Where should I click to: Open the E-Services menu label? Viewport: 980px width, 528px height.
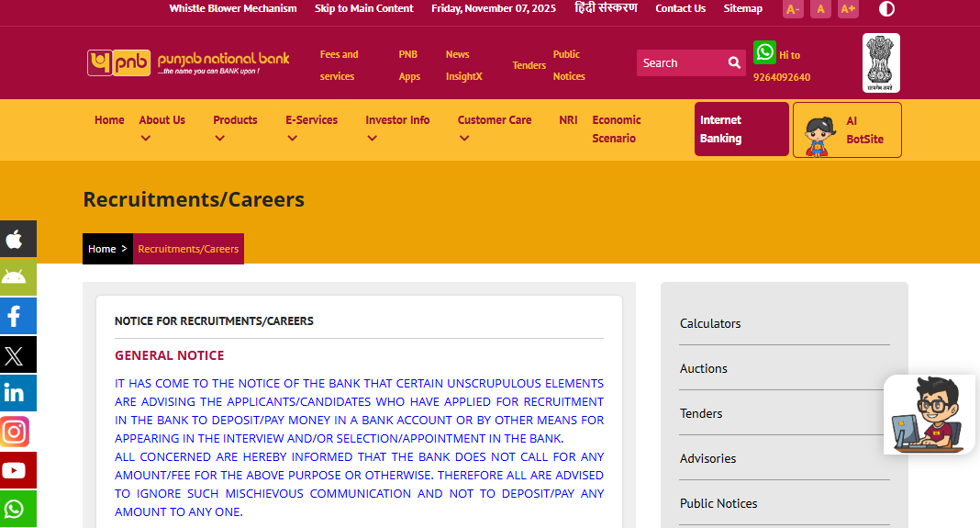(x=311, y=119)
